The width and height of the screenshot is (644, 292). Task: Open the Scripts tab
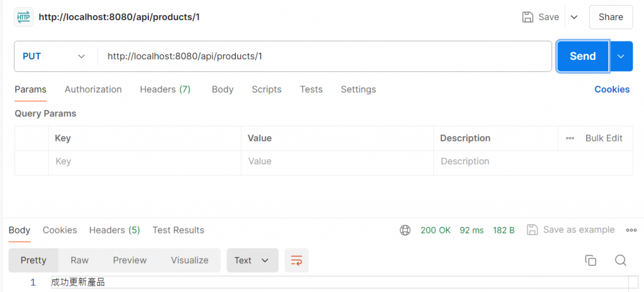(x=267, y=89)
